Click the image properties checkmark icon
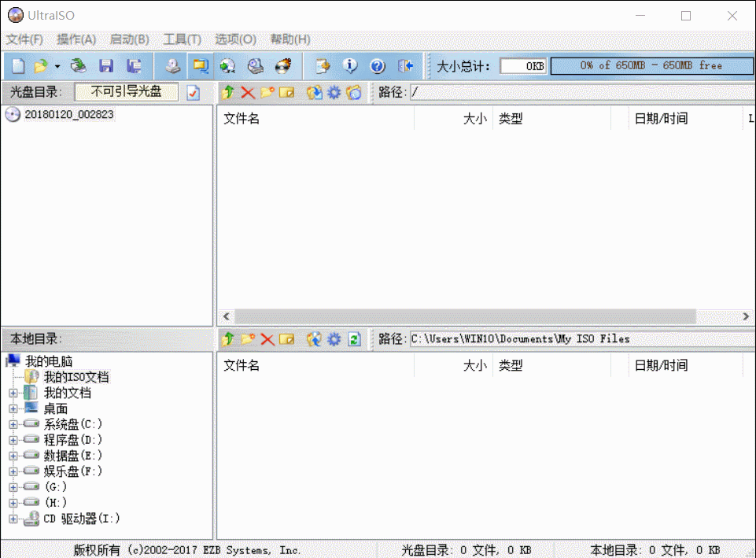 pyautogui.click(x=194, y=92)
